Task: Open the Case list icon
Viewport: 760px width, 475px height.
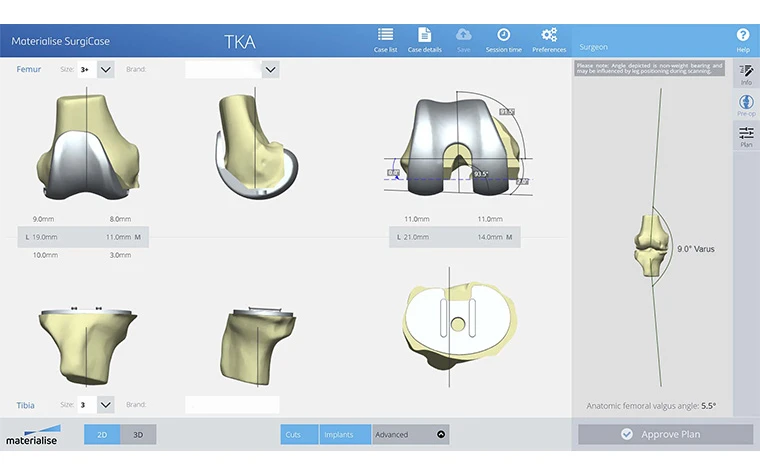Action: [385, 36]
